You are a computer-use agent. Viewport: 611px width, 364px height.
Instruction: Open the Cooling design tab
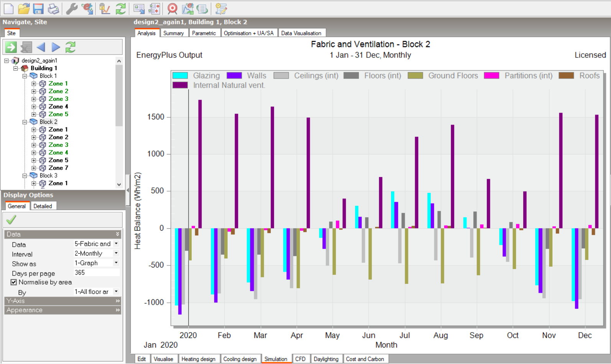point(240,359)
